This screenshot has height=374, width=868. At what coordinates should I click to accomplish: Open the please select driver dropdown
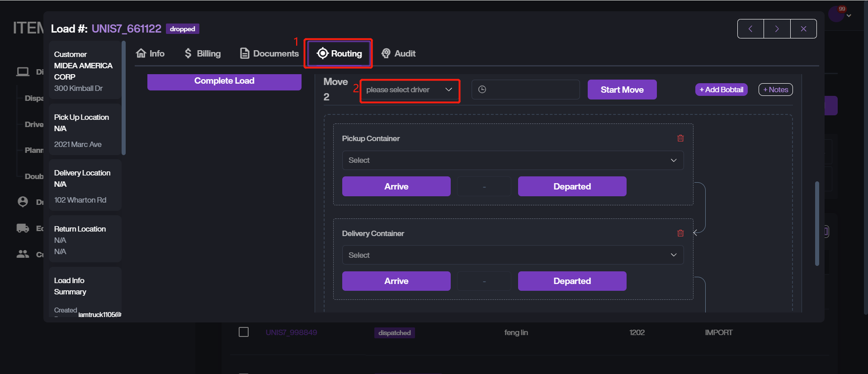coord(409,90)
